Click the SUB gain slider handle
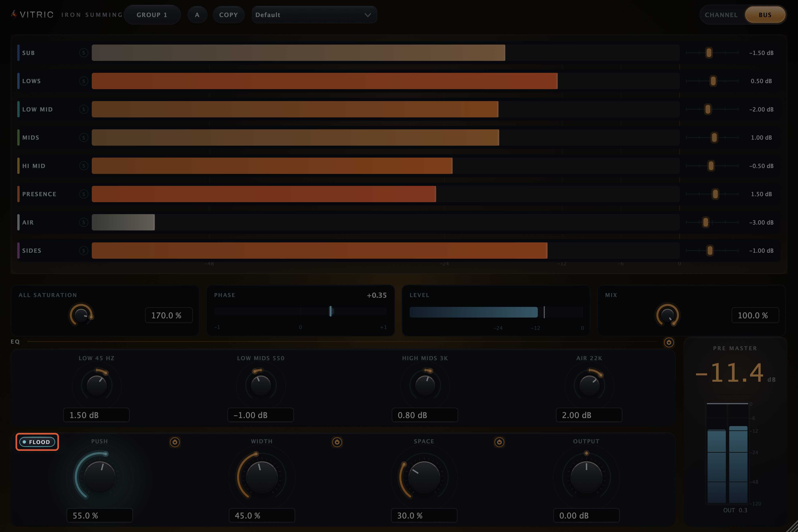Image resolution: width=798 pixels, height=532 pixels. click(x=709, y=53)
